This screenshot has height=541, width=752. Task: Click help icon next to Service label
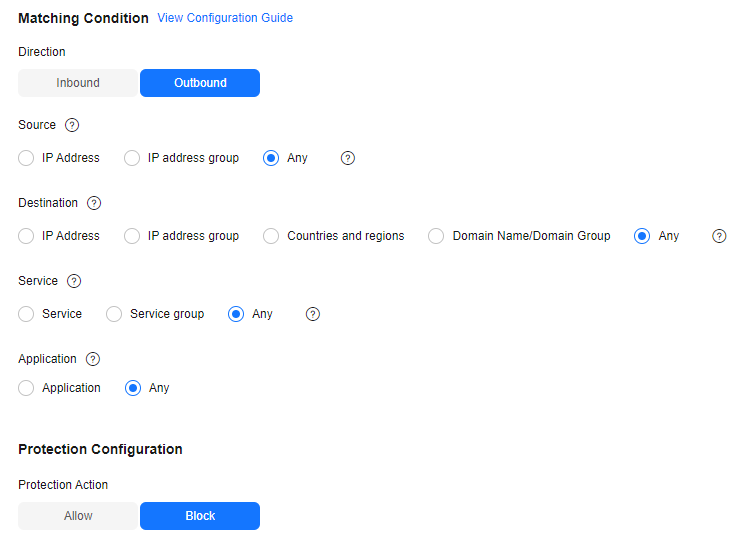(73, 281)
